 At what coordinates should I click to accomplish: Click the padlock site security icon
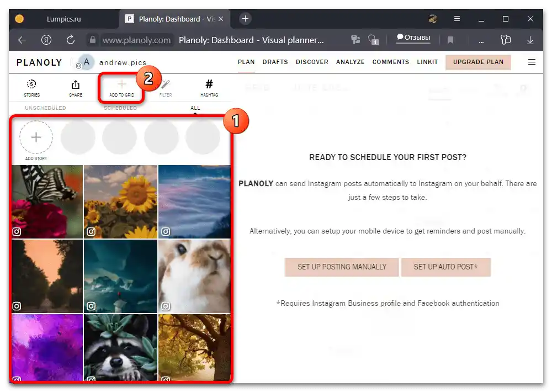(92, 40)
